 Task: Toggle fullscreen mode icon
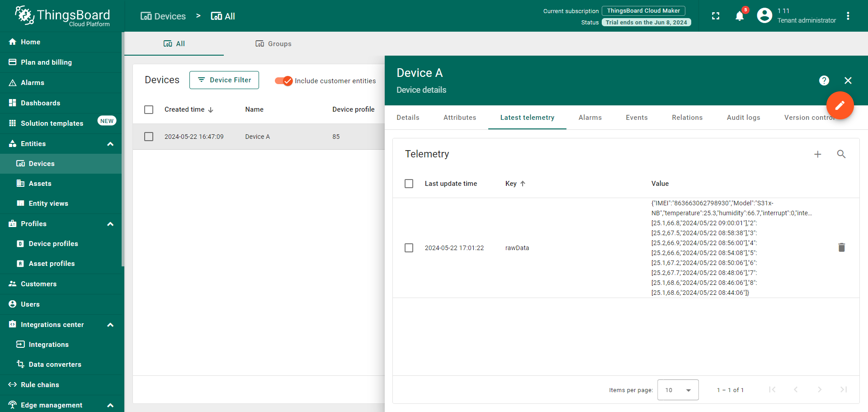coord(716,16)
